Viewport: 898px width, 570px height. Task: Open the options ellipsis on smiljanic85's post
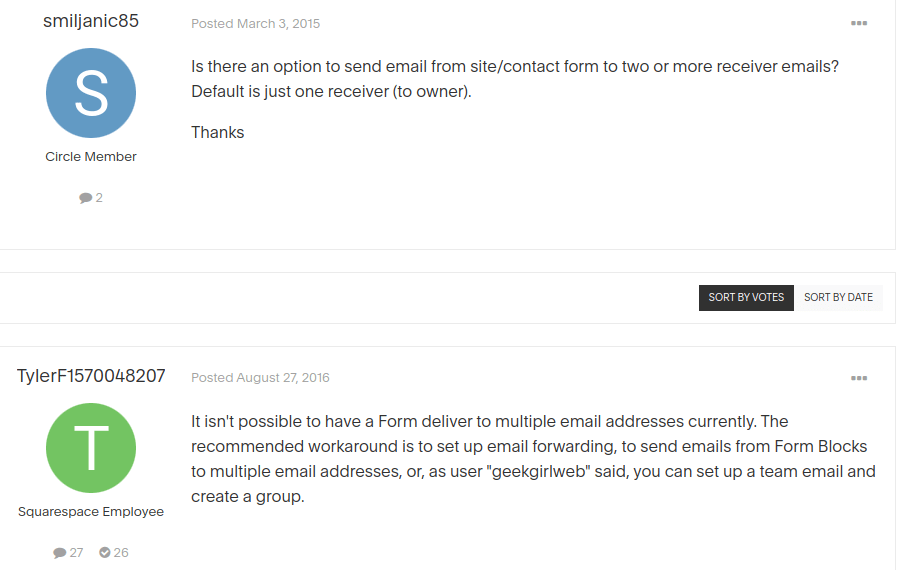pyautogui.click(x=858, y=23)
